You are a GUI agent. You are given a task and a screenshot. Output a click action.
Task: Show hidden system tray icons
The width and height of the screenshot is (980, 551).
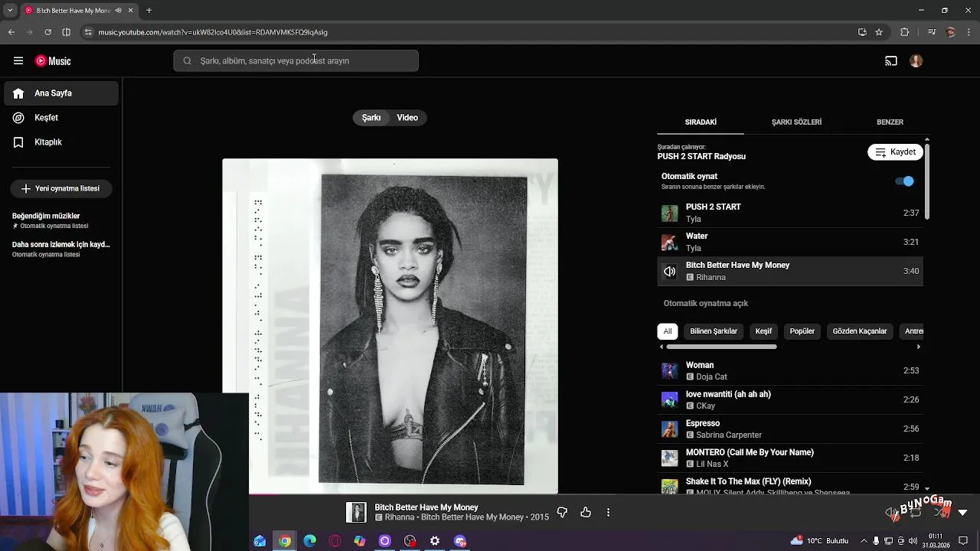click(x=864, y=541)
